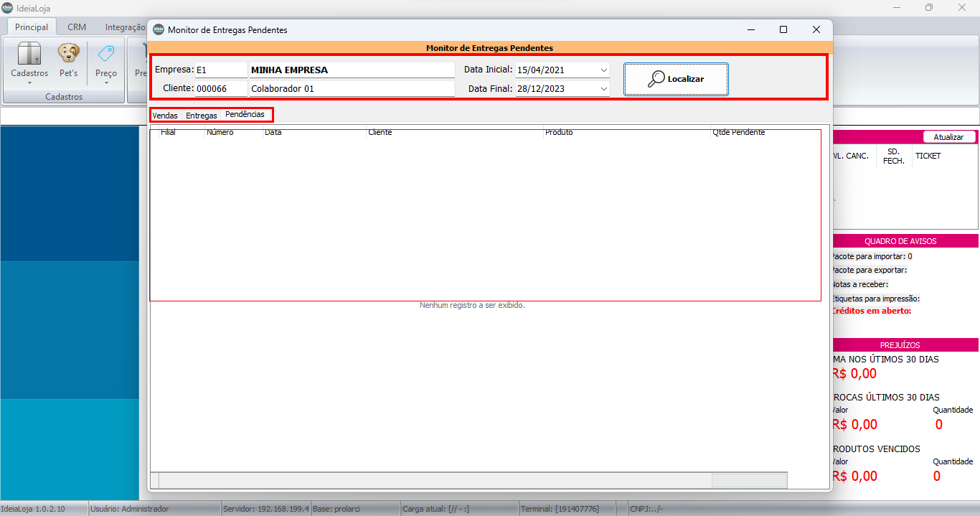This screenshot has width=980, height=516.
Task: Expand the Cadastros dropdown arrow
Action: coord(29,83)
